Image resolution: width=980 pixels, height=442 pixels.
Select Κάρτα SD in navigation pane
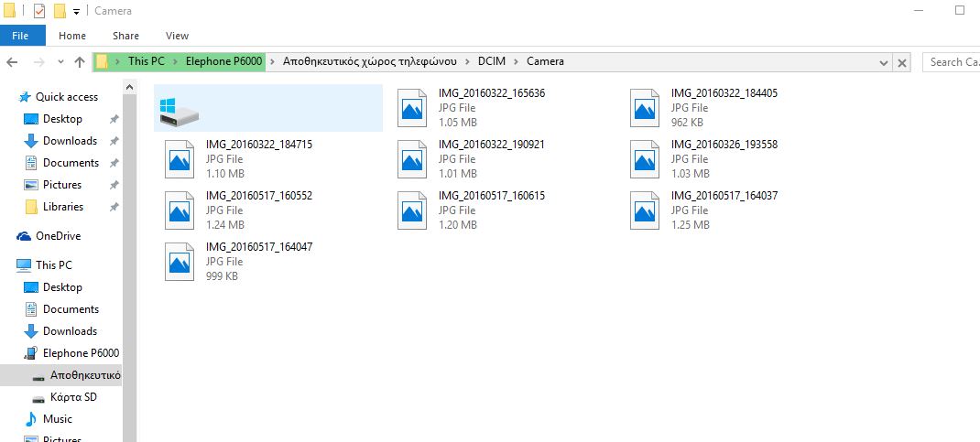click(73, 397)
